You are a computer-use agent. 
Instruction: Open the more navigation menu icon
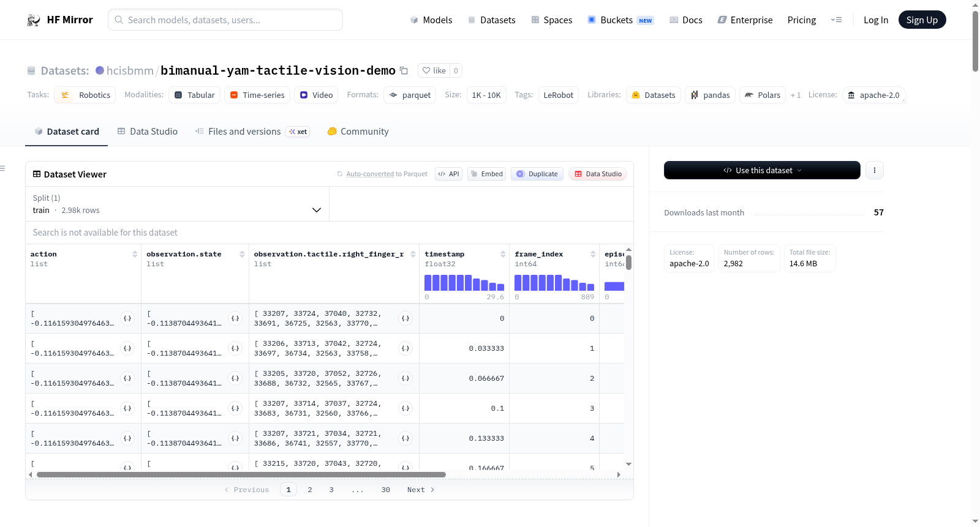coord(836,20)
